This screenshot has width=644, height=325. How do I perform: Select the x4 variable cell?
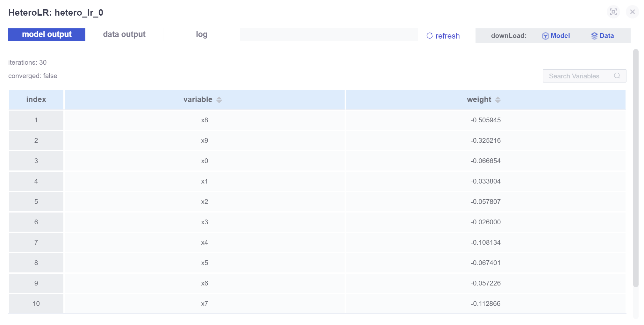tap(204, 242)
